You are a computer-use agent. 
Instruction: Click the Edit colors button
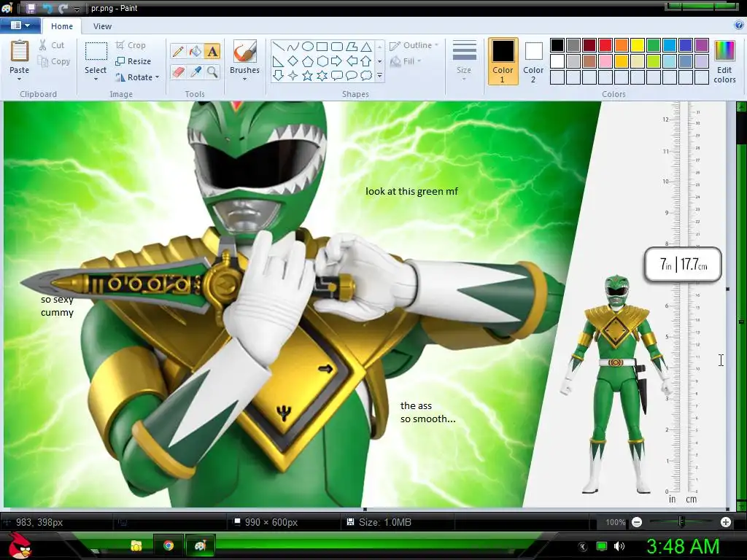pos(724,61)
